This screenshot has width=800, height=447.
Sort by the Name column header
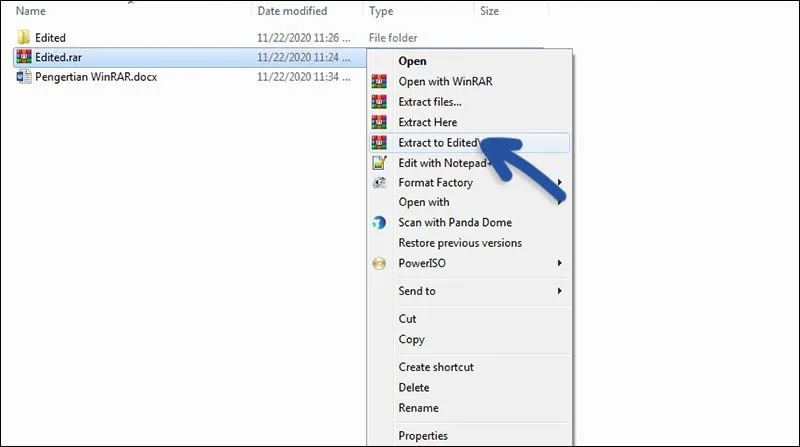point(31,11)
